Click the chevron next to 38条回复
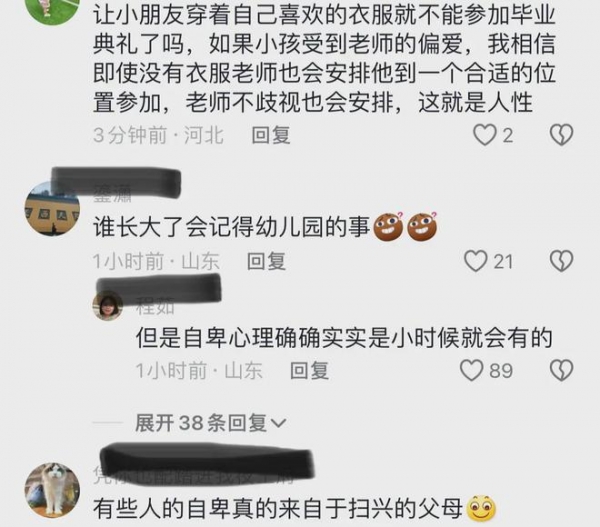 [x=278, y=423]
